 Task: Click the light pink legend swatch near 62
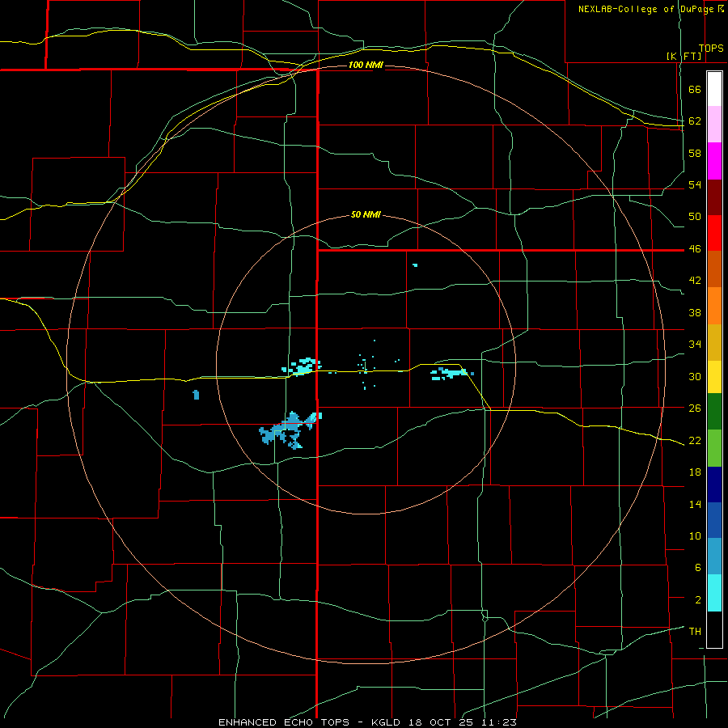714,124
